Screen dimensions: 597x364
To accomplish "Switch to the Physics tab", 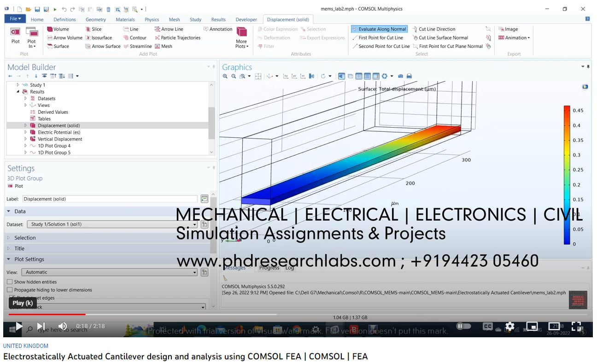I will point(152,19).
